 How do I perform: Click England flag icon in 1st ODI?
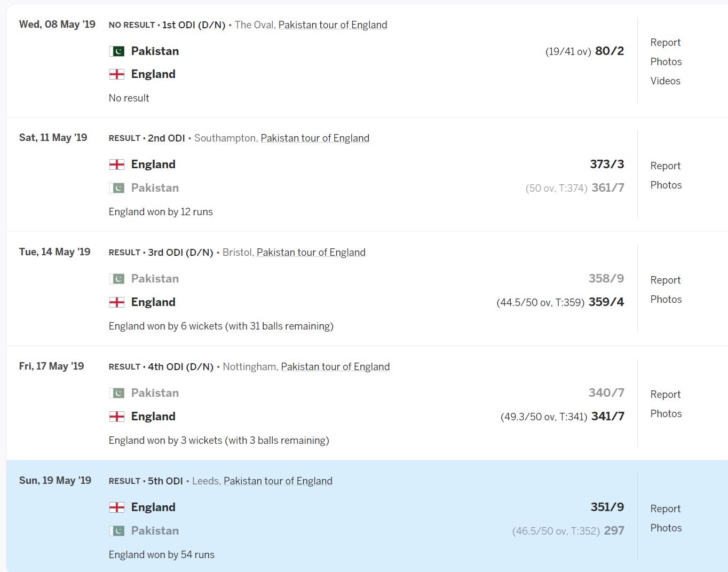[117, 74]
